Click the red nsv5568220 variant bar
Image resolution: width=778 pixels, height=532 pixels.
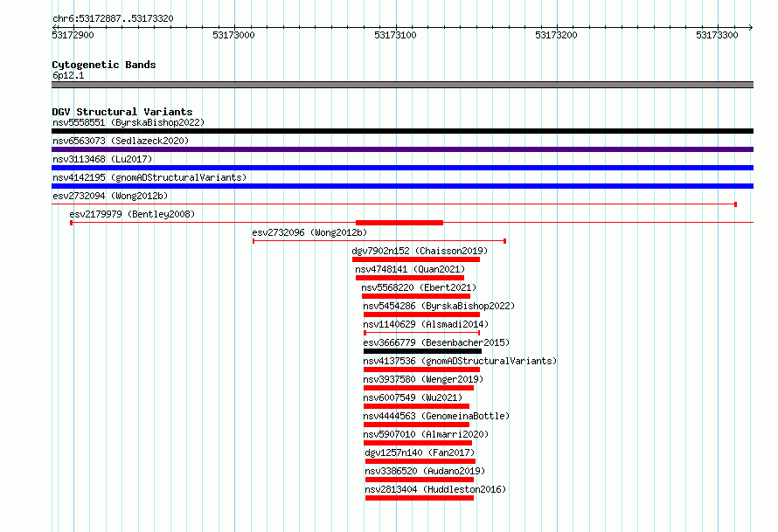coord(416,296)
